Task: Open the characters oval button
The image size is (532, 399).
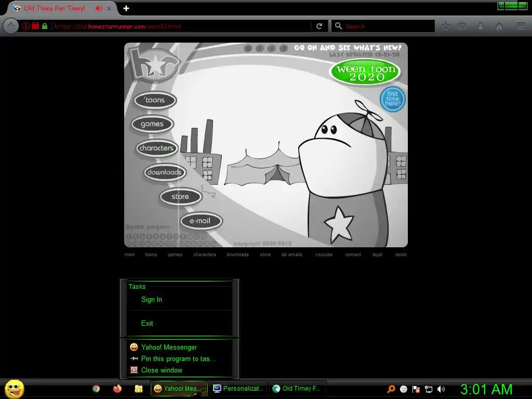Action: [x=156, y=148]
